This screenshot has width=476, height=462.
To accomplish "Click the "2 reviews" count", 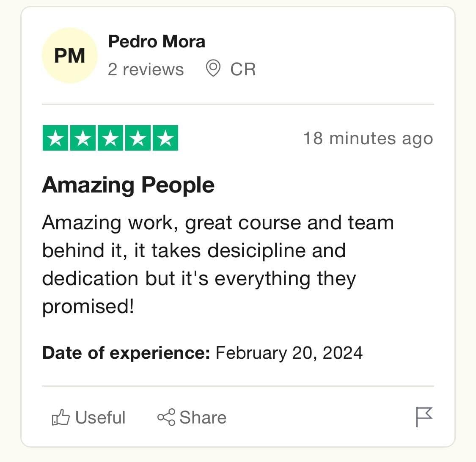I will (146, 69).
